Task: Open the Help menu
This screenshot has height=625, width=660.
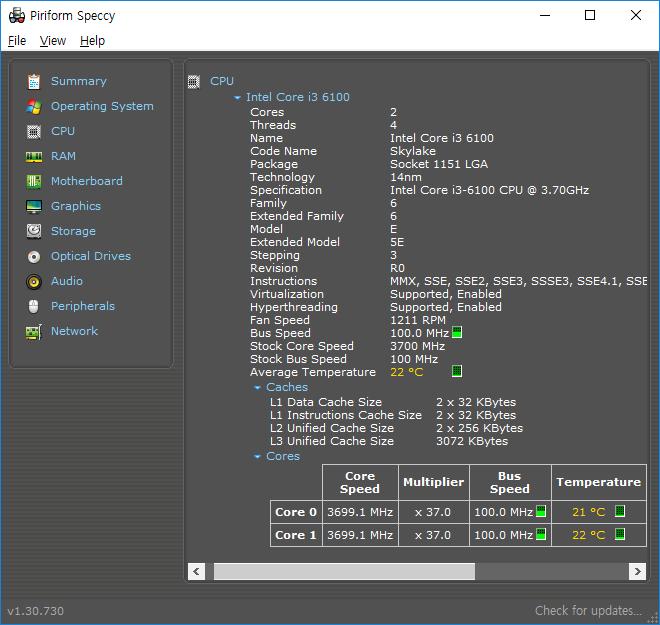Action: tap(92, 41)
